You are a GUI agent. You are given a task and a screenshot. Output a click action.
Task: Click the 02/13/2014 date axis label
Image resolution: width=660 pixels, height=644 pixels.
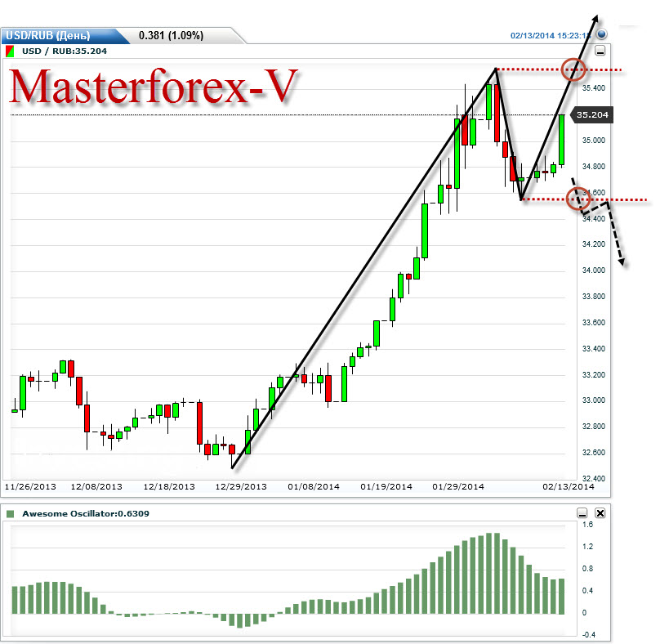pos(569,487)
